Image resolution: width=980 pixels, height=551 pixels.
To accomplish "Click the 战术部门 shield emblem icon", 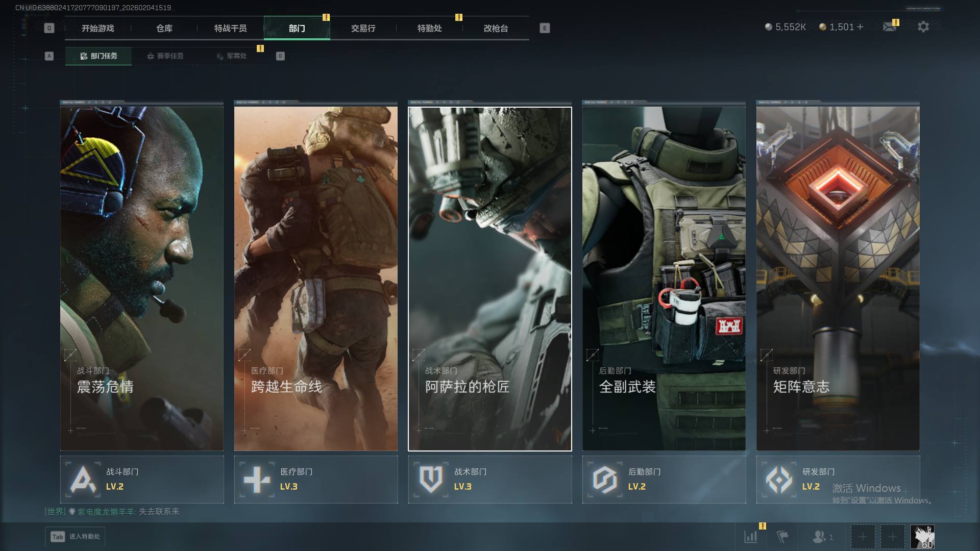I will pyautogui.click(x=431, y=480).
